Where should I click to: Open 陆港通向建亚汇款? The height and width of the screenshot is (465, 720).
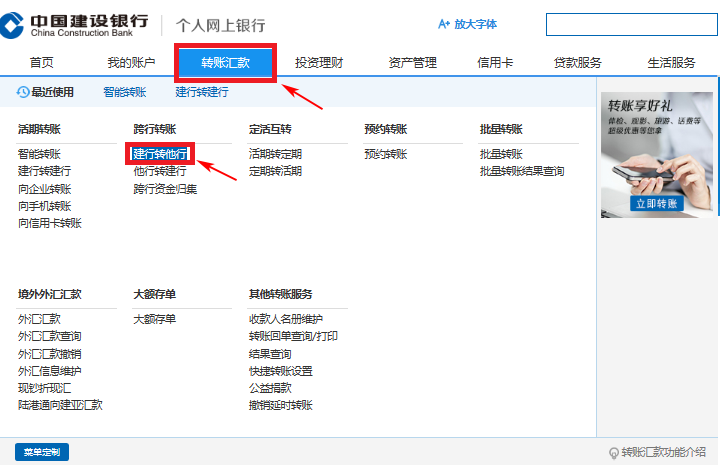tap(60, 405)
